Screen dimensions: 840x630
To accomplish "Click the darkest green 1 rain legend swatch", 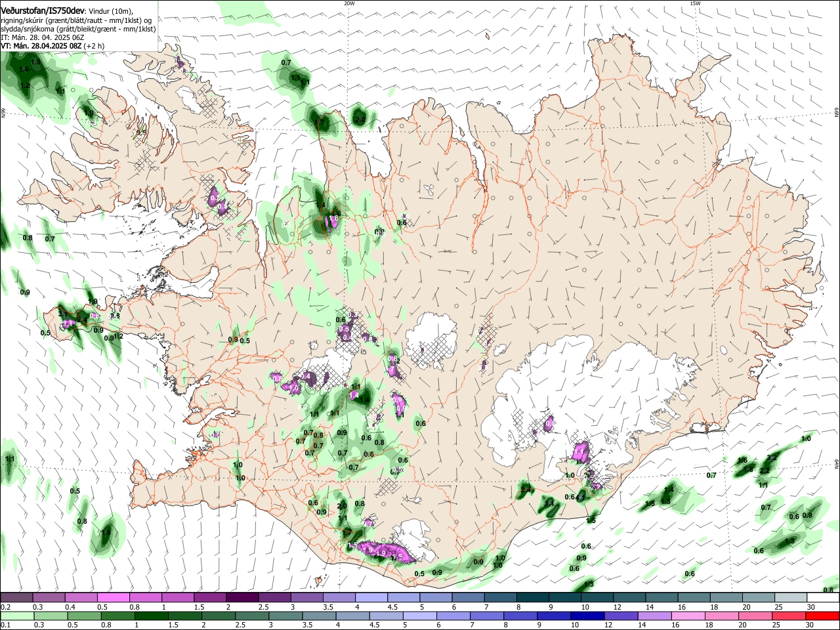I will pos(151,616).
